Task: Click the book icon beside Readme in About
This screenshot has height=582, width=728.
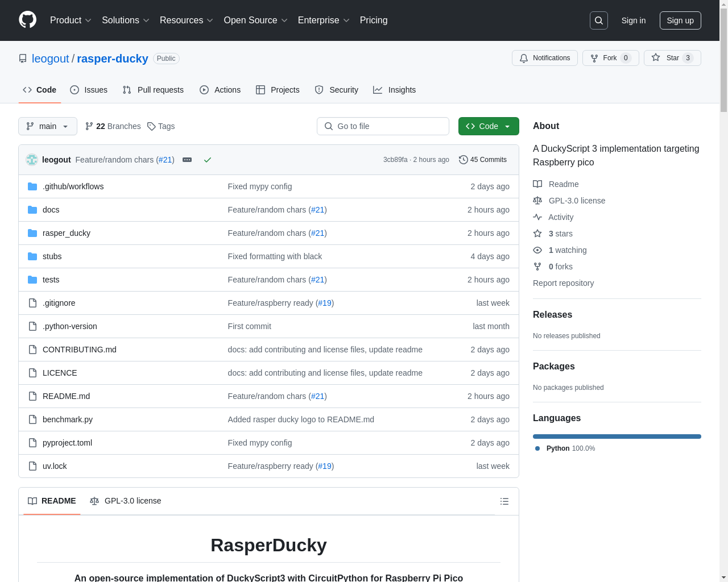Action: (x=537, y=184)
